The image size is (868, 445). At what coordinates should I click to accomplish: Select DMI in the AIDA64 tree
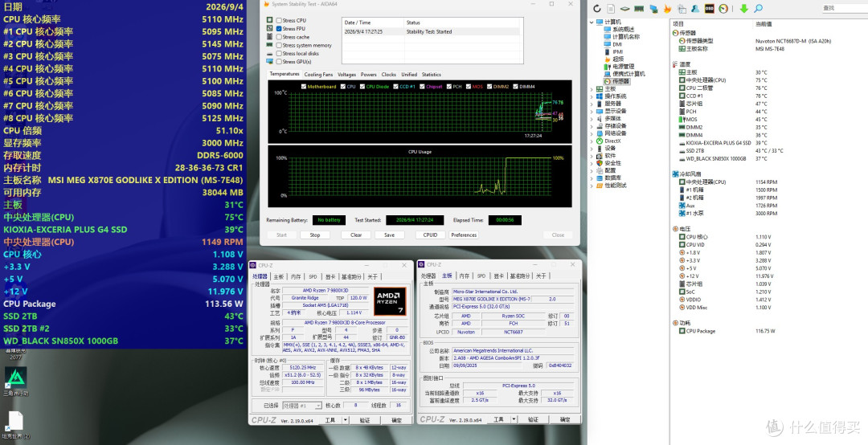617,44
